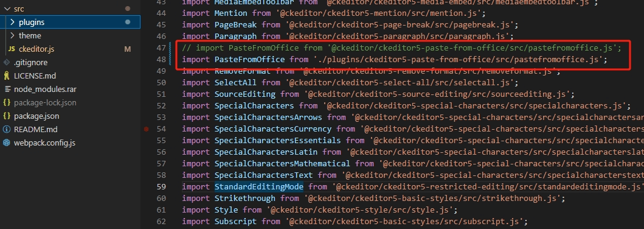Click SpecialCharactersMathematical identifier on line 57
Viewport: 644px width, 229px height.
coord(282,164)
